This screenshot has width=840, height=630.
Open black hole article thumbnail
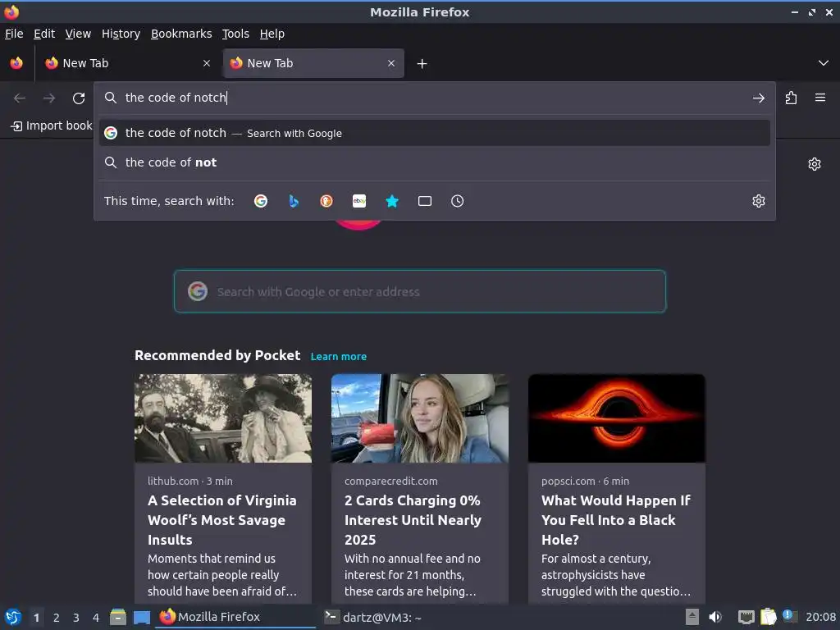pos(617,418)
